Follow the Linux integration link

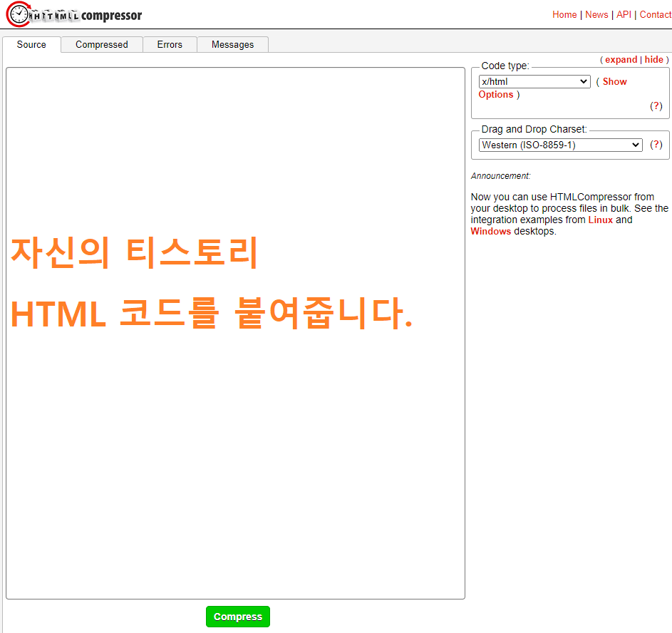601,220
